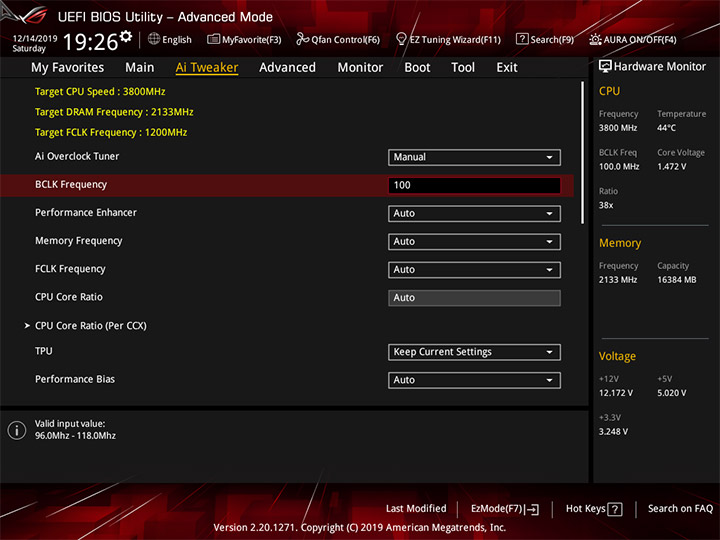Viewport: 720px width, 540px height.
Task: Click the Ai Overclock Tuner label
Action: click(x=77, y=157)
